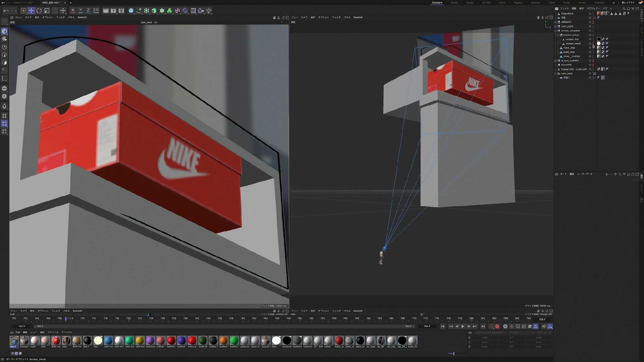Select screen_mesh in object manager

tap(573, 44)
